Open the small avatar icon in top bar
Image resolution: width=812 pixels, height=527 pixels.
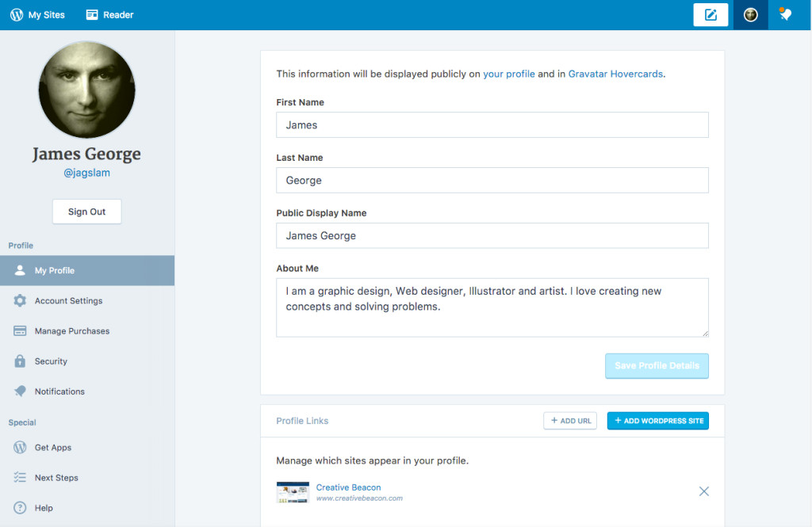click(750, 15)
